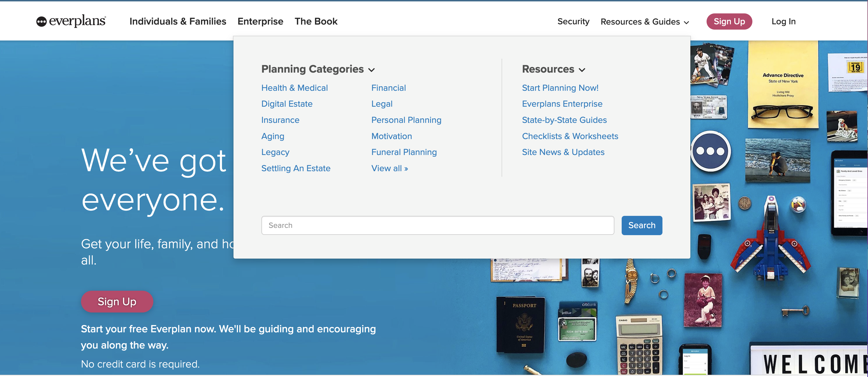Open the Health & Medical category
This screenshot has height=377, width=868.
coord(294,88)
